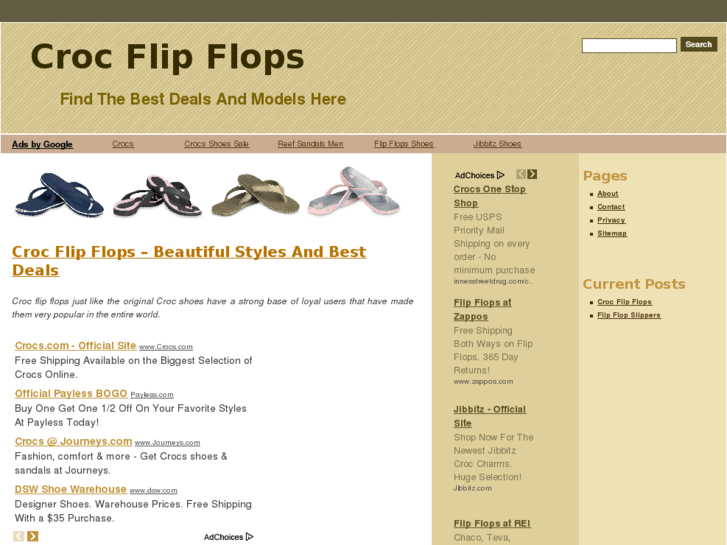Click the Jibbitz.com URL text
This screenshot has height=545, width=727.
tap(472, 488)
